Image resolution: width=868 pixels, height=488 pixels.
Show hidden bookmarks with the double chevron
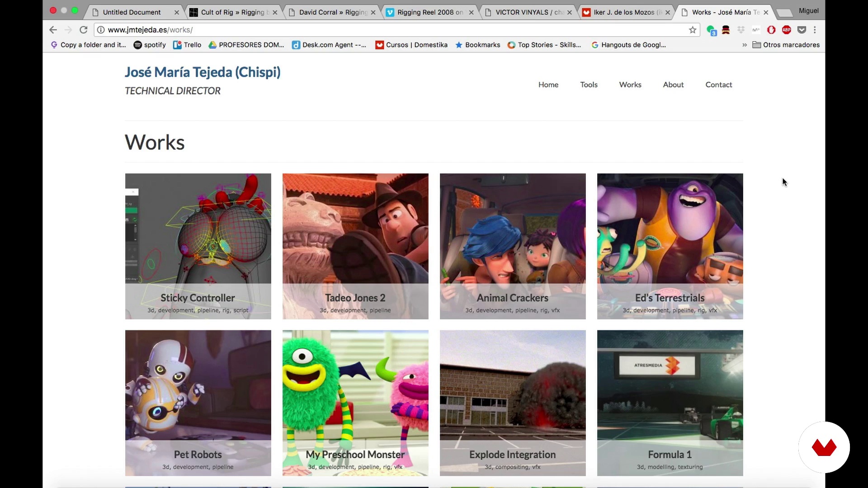tap(745, 45)
